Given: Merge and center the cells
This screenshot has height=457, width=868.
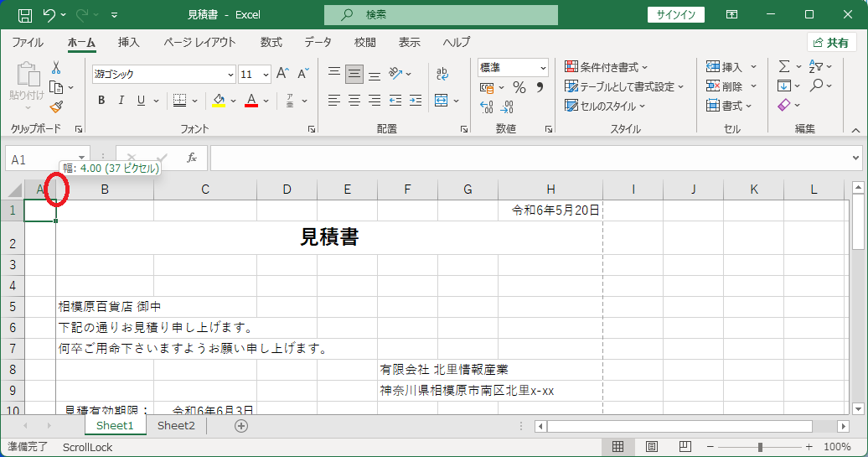Looking at the screenshot, I should click(442, 101).
